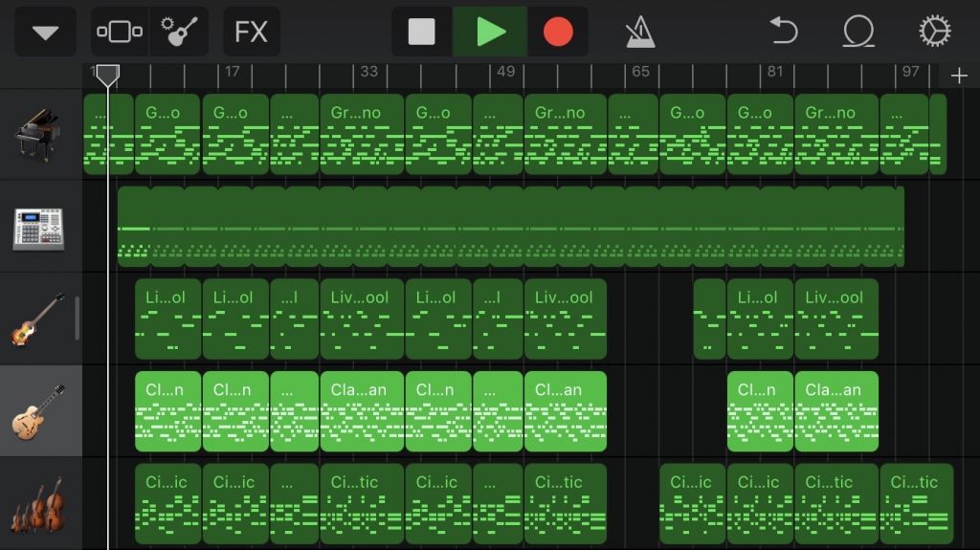Select the drum machine track header
980x550 pixels.
pyautogui.click(x=40, y=227)
